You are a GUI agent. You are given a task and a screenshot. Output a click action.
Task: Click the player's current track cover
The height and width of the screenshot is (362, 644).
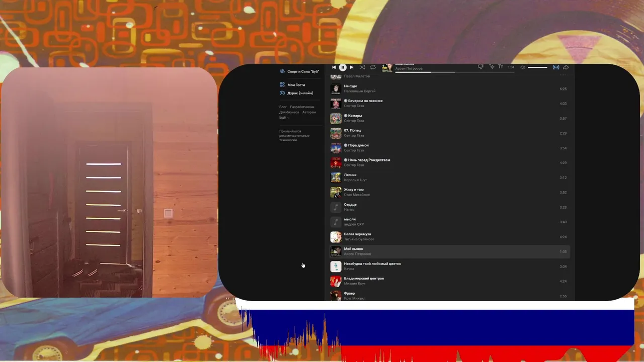point(387,68)
